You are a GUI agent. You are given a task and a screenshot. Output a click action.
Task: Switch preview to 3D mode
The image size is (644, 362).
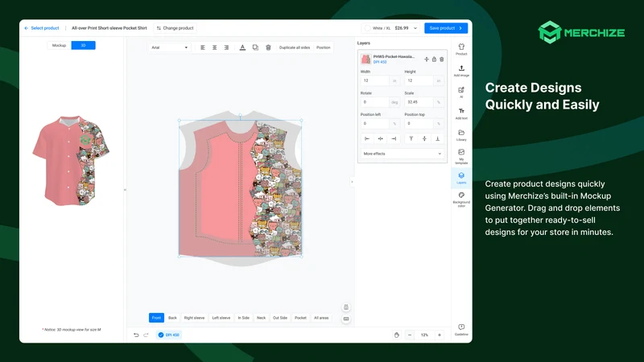pos(84,45)
